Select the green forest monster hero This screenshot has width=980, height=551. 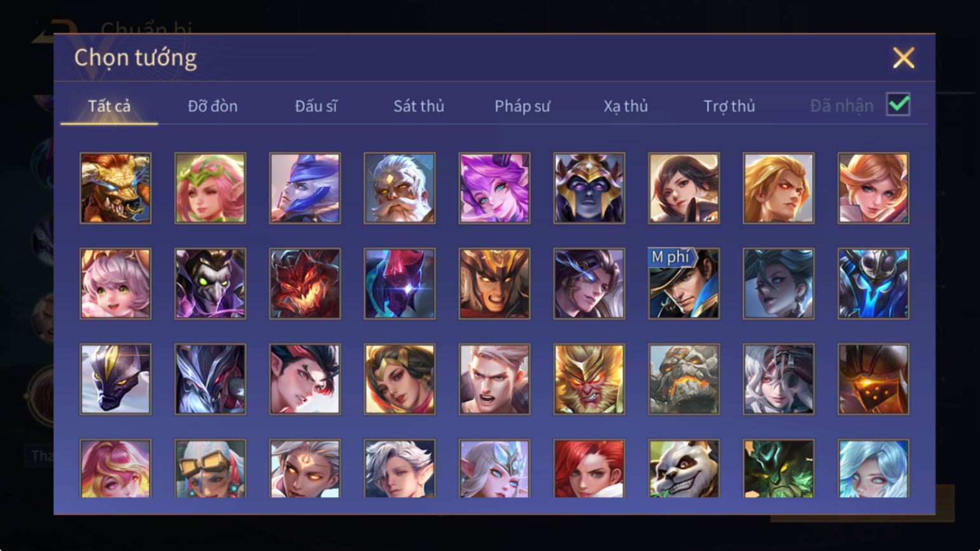pyautogui.click(x=779, y=468)
